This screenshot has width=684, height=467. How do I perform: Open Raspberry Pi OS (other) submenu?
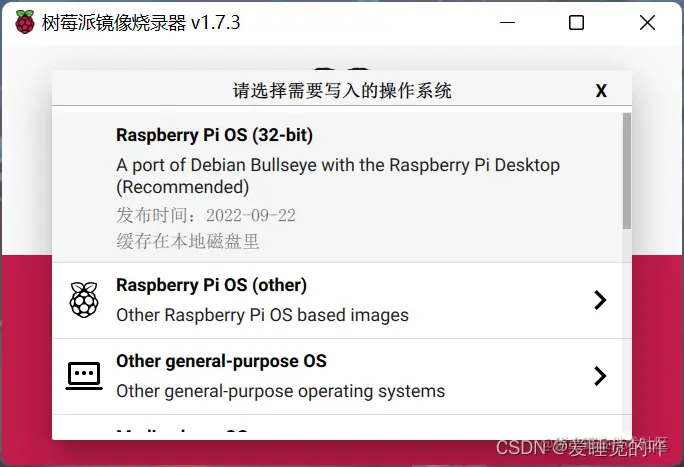point(338,300)
